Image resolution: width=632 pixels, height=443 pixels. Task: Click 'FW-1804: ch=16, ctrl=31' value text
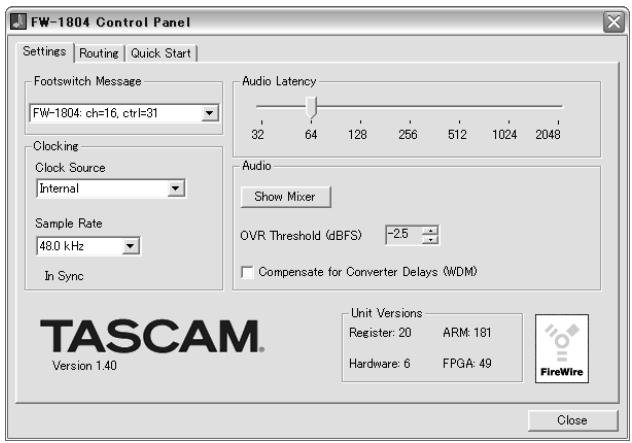point(95,113)
